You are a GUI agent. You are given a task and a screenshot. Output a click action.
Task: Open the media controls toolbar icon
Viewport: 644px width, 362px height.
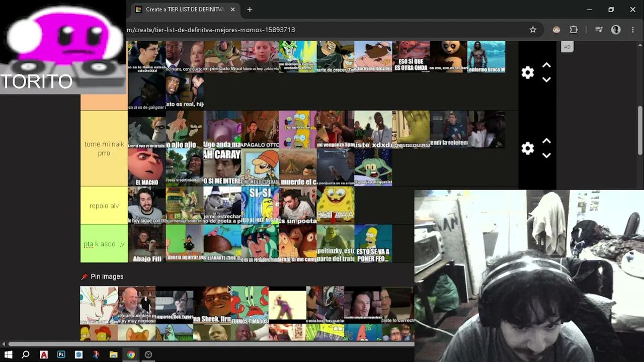point(599,30)
